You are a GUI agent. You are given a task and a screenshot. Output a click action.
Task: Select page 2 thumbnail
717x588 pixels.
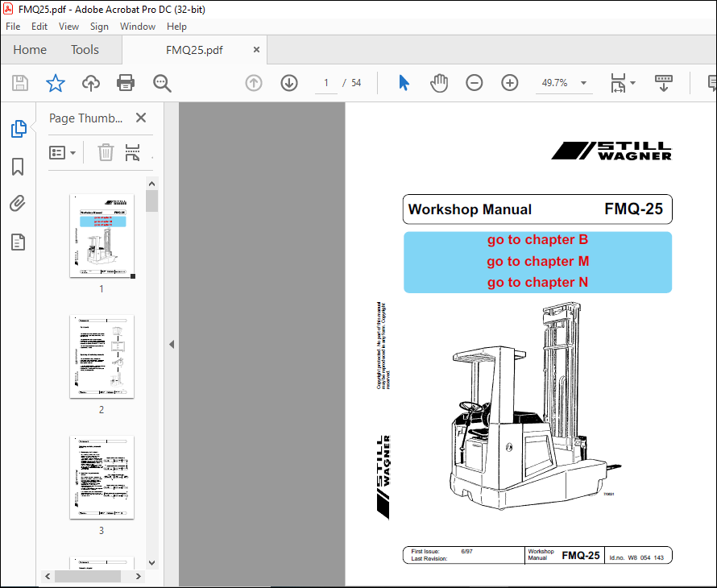102,356
